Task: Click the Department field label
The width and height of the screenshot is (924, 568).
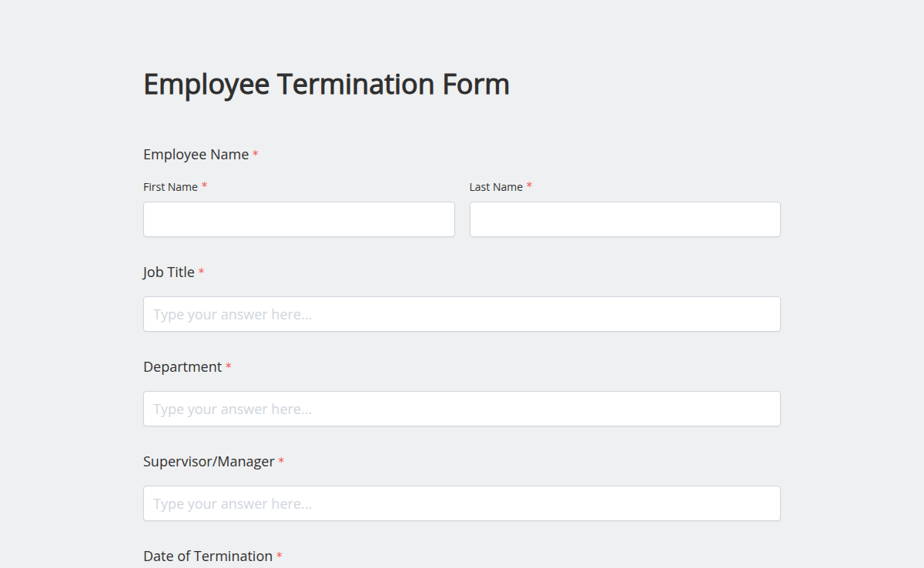Action: click(182, 366)
